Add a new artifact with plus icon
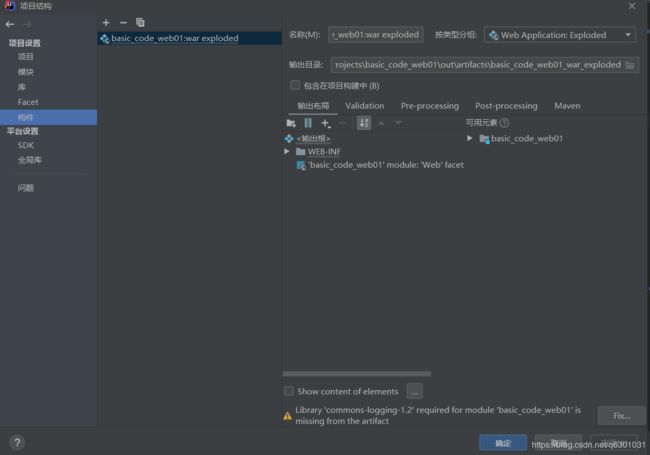The height and width of the screenshot is (455, 650). pos(106,22)
